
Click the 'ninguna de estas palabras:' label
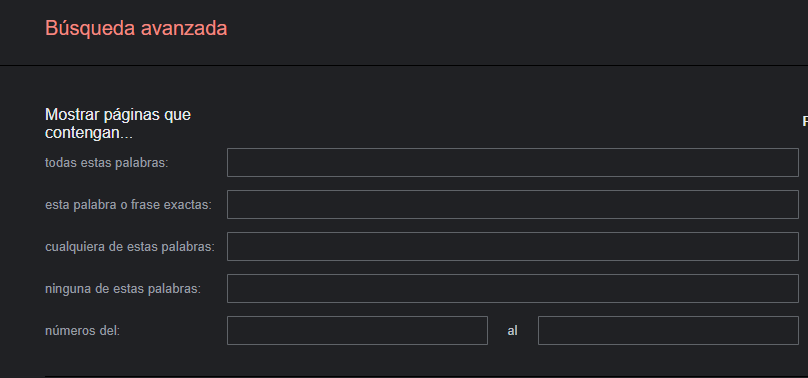pyautogui.click(x=123, y=288)
